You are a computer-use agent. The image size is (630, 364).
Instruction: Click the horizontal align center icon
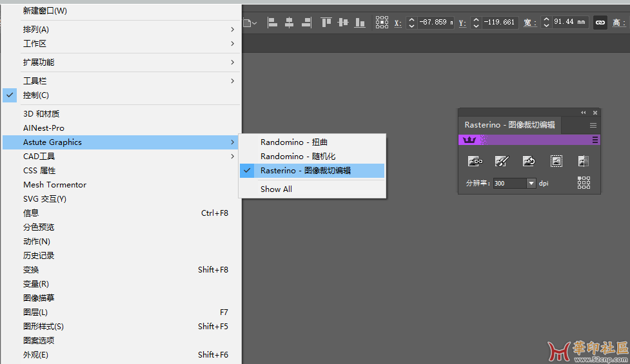point(290,23)
